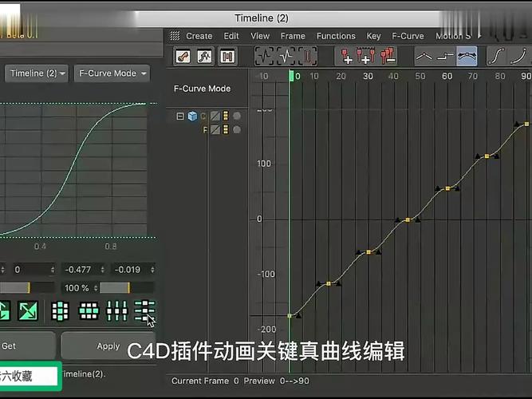Toggle the yellow filmstrip on the F row
This screenshot has width=532, height=399.
226,129
